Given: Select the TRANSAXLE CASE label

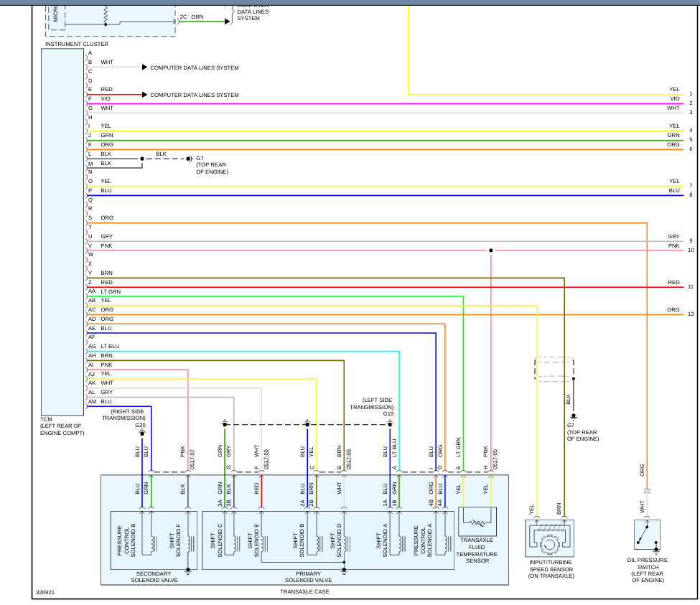Looking at the screenshot, I should coord(304,592).
